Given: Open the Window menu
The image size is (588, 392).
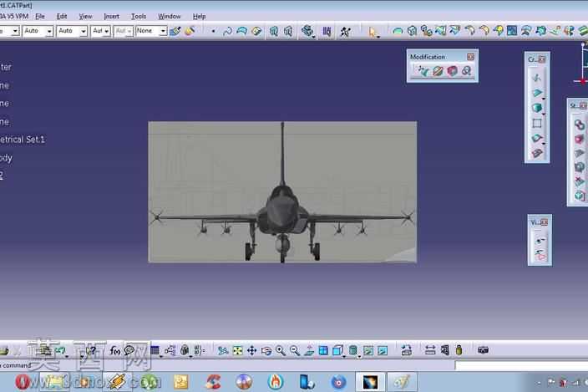Looking at the screenshot, I should coord(169,17).
